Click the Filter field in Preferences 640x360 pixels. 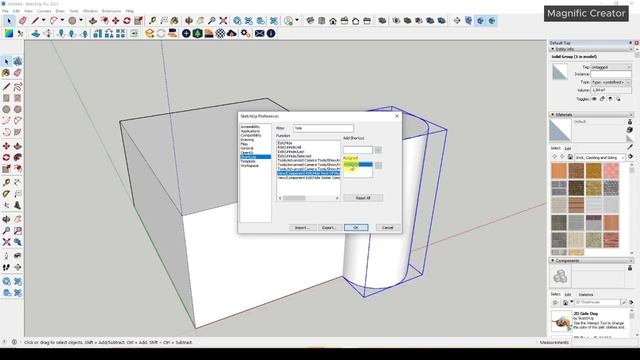click(323, 128)
